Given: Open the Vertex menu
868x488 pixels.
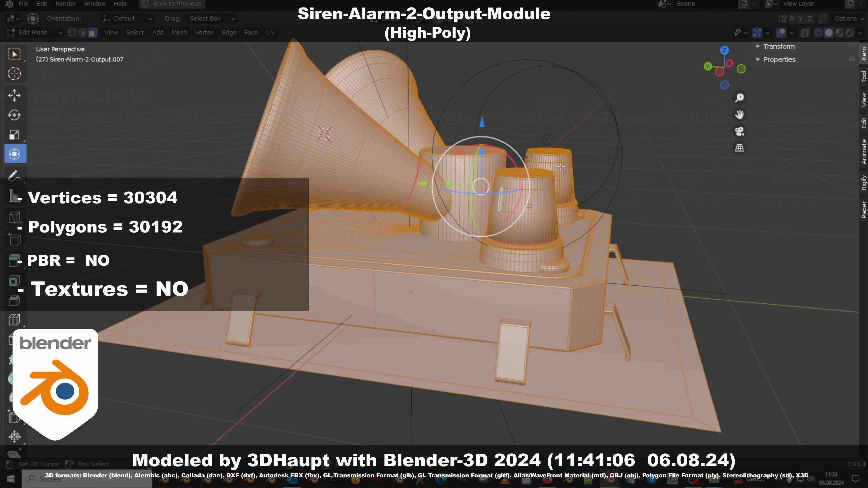Looking at the screenshot, I should click(204, 32).
